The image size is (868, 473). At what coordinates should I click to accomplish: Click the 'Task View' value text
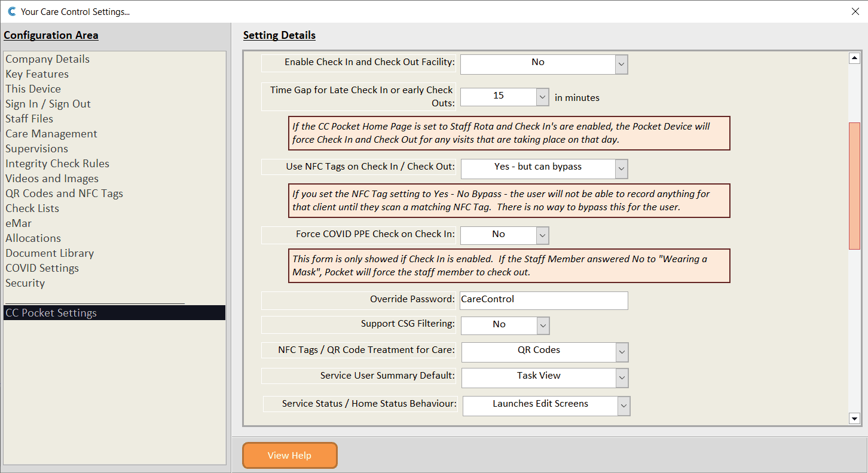(x=539, y=376)
